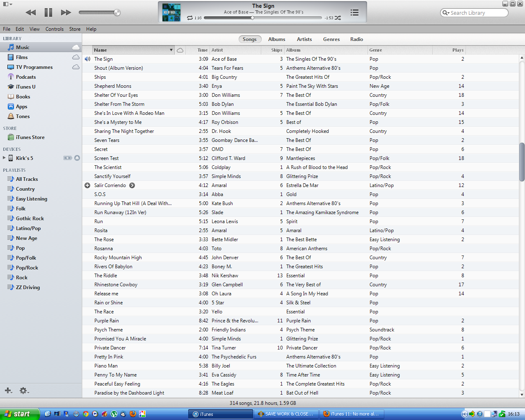
Task: Switch to the Artists view tab
Action: point(304,39)
